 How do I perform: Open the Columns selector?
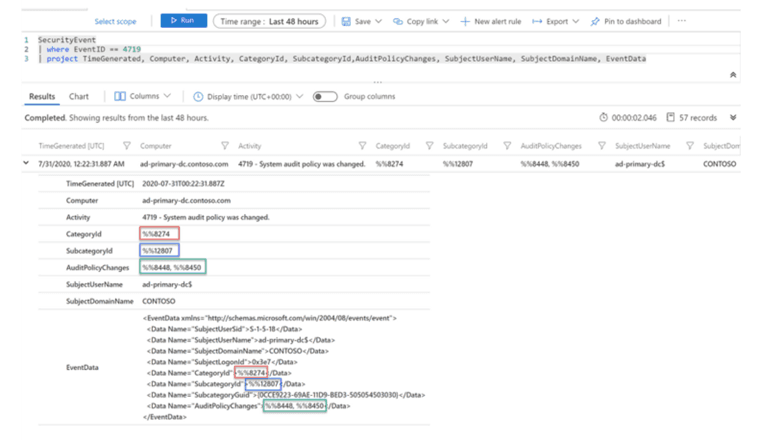pos(143,97)
